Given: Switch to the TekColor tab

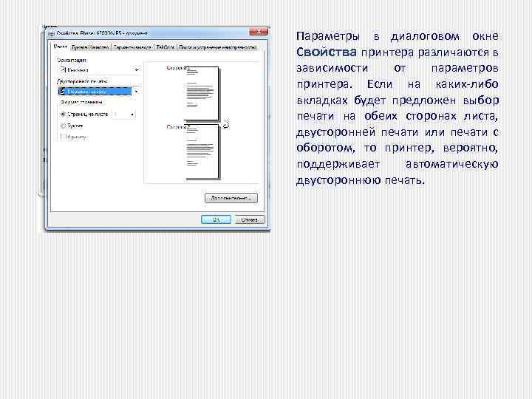Looking at the screenshot, I should 166,47.
